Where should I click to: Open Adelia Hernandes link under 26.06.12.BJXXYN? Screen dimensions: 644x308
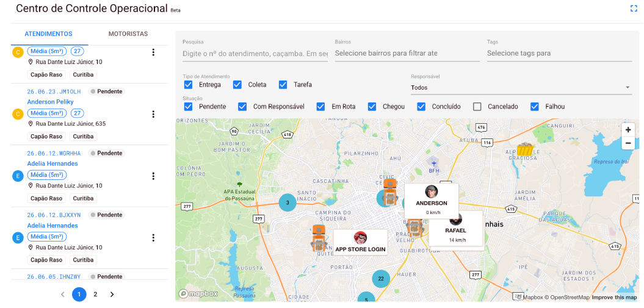point(52,226)
